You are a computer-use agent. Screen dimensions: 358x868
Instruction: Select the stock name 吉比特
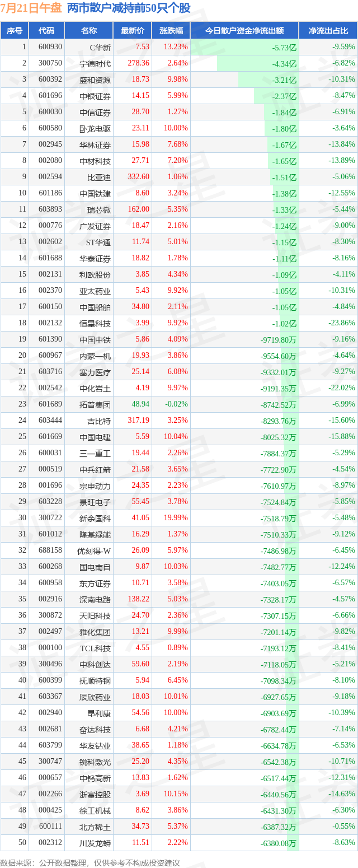tap(99, 421)
